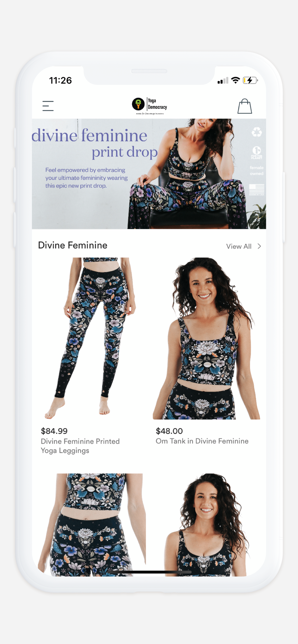Tap the divine feminine print drop banner
The height and width of the screenshot is (644, 298).
click(x=149, y=174)
